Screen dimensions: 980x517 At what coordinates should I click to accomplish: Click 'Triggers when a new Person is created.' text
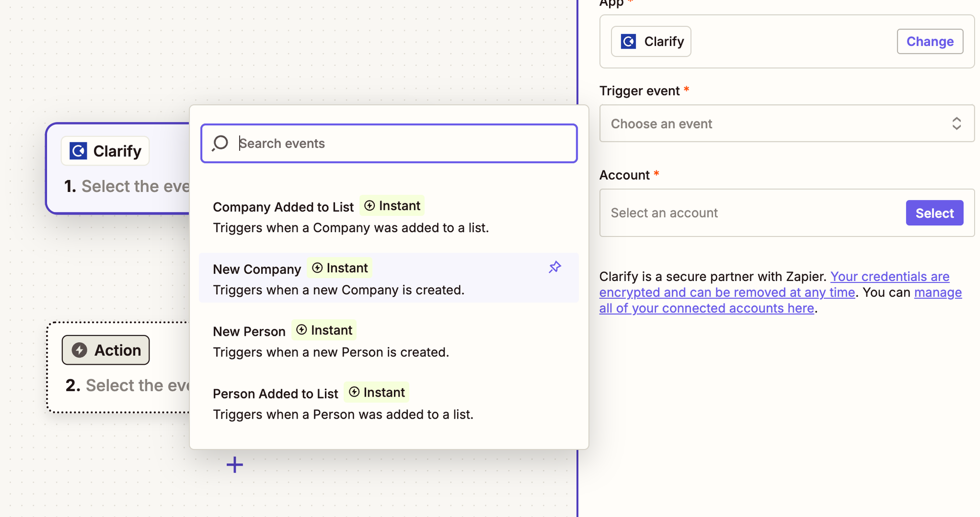331,352
